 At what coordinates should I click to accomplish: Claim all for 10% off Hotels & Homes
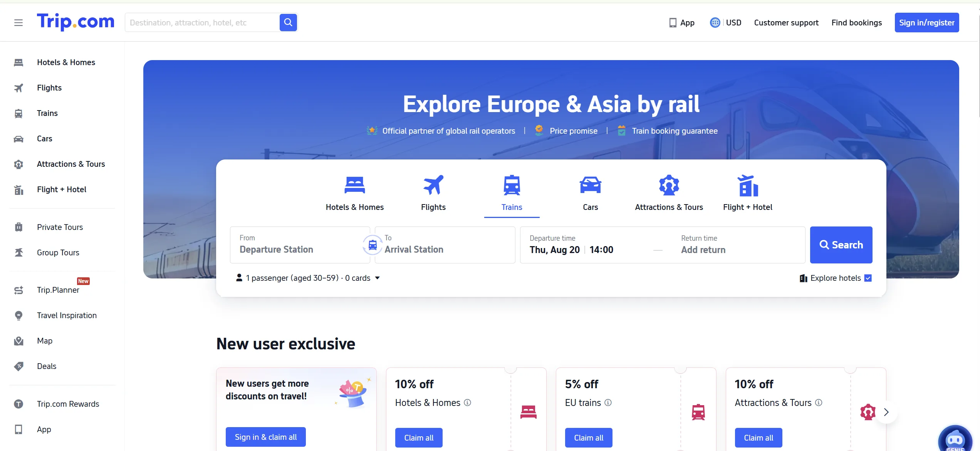click(419, 438)
